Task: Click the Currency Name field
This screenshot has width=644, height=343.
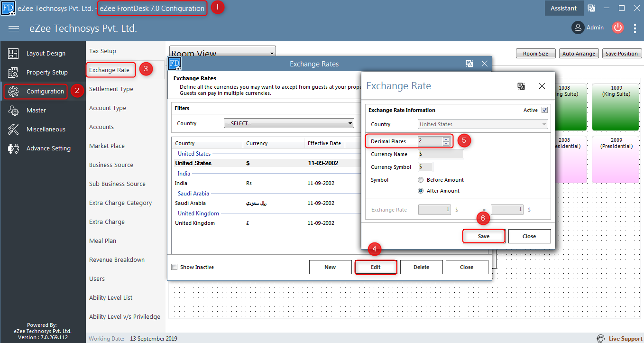Action: (441, 154)
